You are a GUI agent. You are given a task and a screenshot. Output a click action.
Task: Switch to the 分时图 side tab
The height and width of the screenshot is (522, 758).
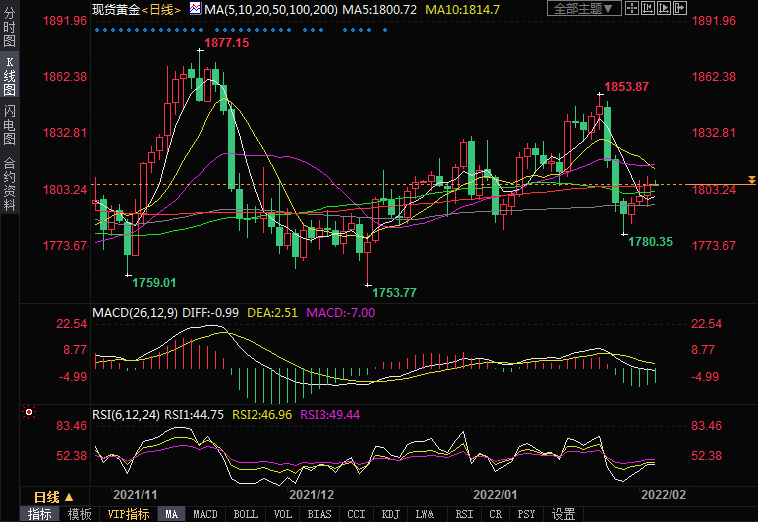[9, 27]
